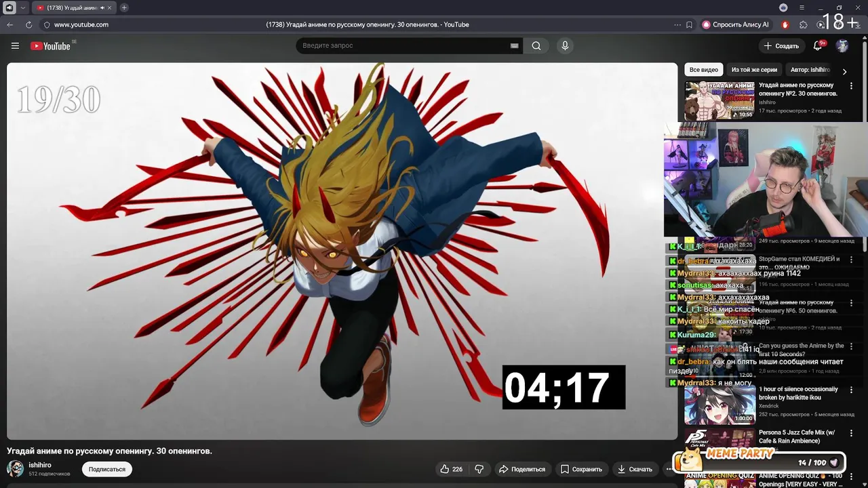Open the notifications bell
Screen dimensions: 868x488
coord(818,45)
